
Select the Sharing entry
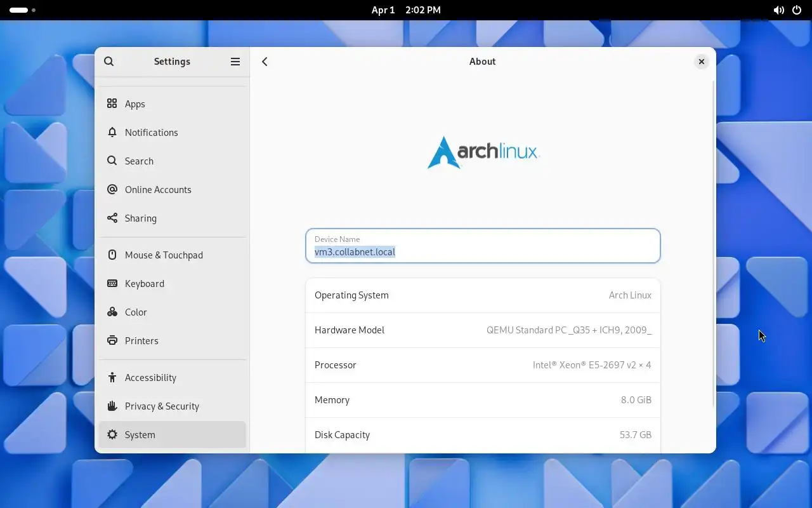172,218
